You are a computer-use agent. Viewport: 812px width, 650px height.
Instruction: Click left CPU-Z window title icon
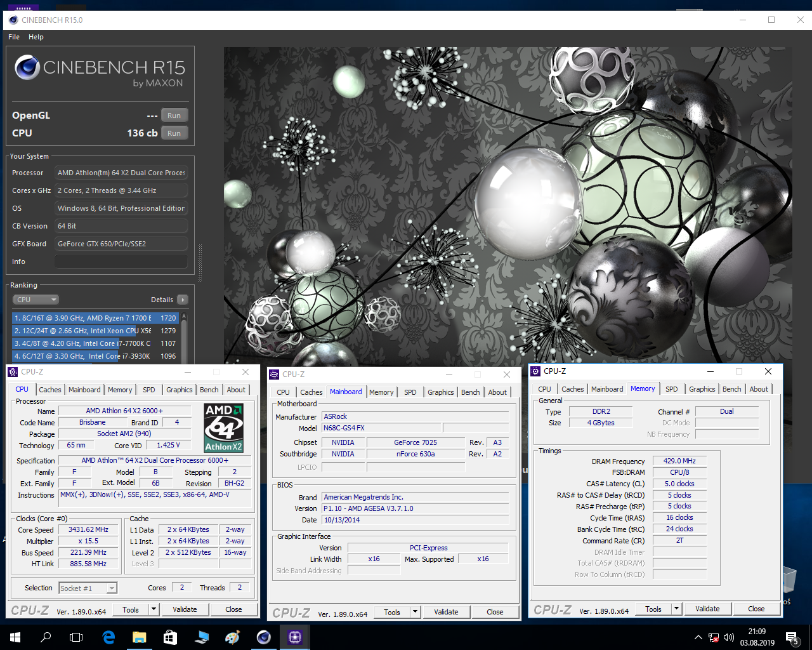pos(13,372)
